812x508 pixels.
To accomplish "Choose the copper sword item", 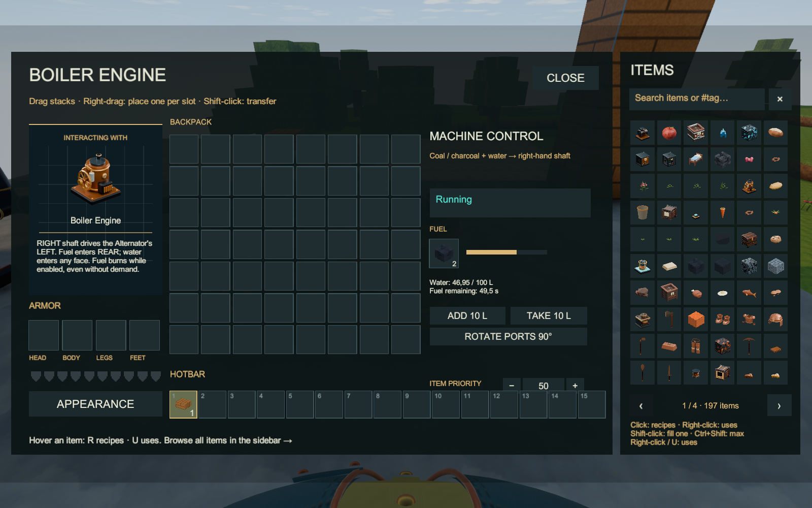I will 669,373.
